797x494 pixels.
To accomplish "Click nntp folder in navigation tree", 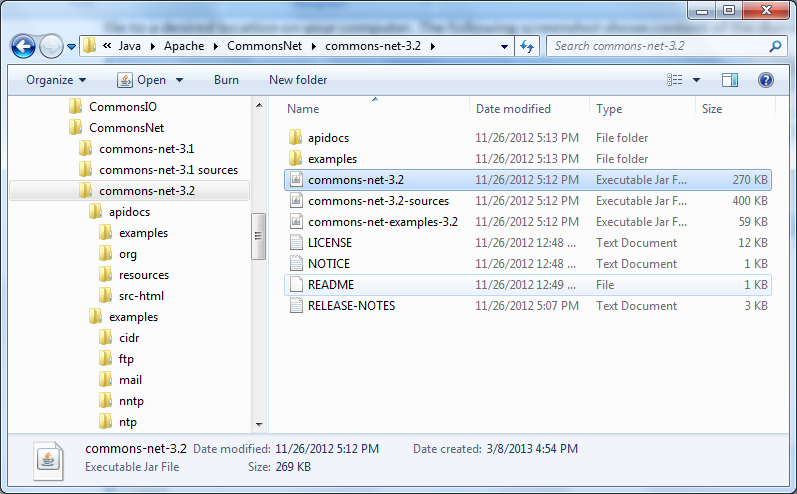I will (x=121, y=401).
